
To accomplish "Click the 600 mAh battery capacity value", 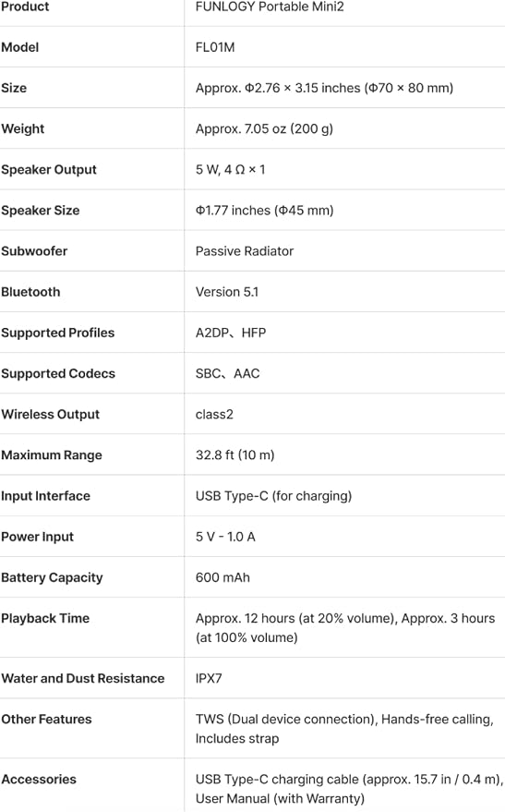I will pyautogui.click(x=222, y=577).
